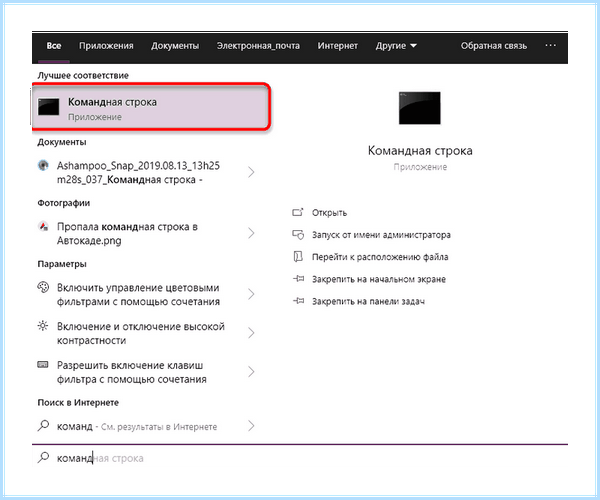This screenshot has height=500, width=600.
Task: Expand chevron for the команд web search
Action: click(x=251, y=426)
